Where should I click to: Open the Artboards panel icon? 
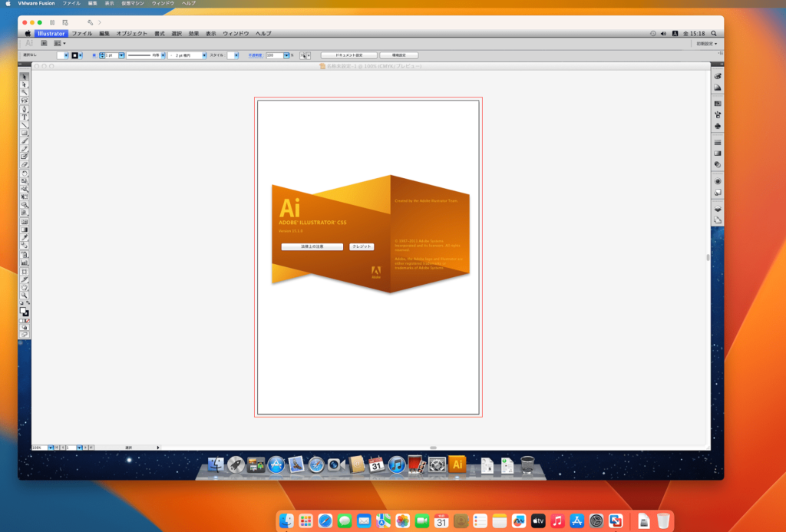718,220
